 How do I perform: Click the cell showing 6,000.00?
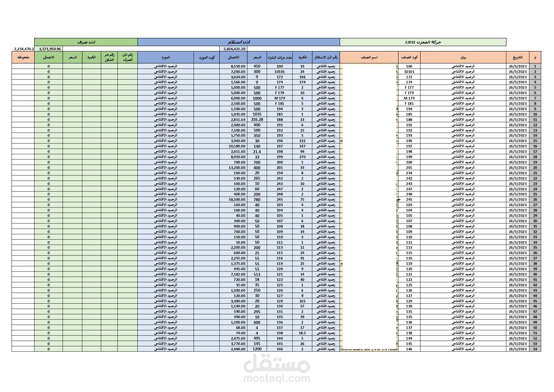[233, 98]
